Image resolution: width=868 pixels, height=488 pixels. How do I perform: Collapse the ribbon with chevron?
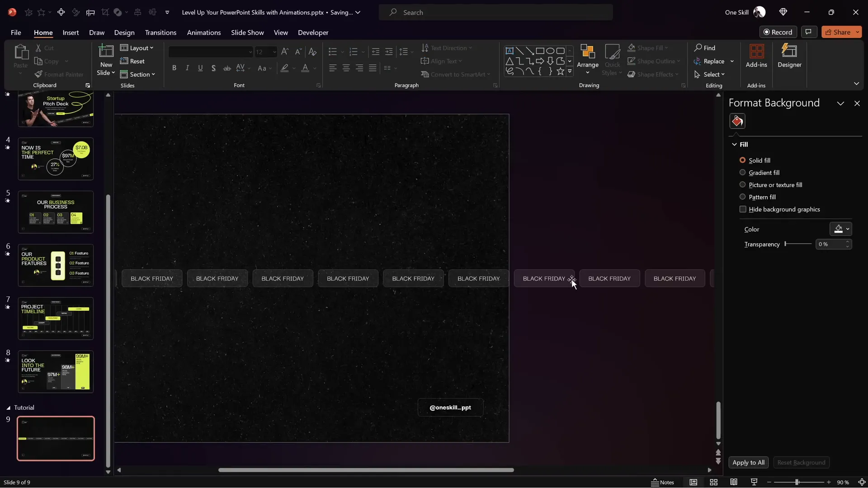[x=856, y=84]
